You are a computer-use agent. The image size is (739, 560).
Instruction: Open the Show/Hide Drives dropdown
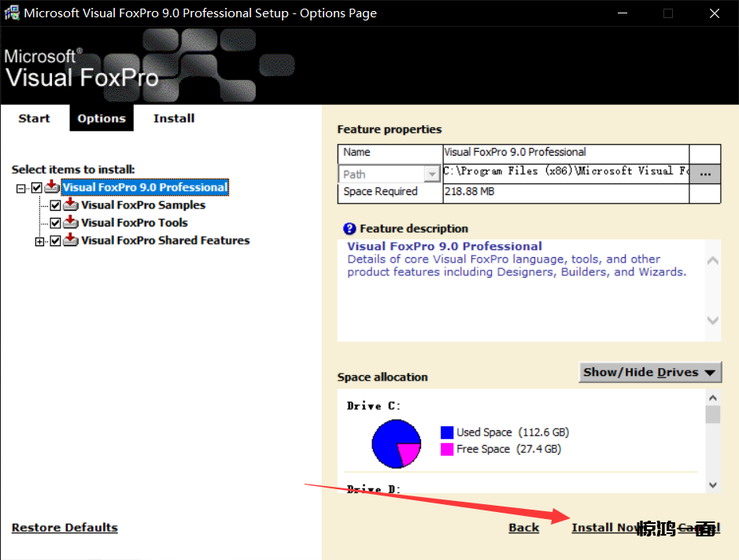649,372
